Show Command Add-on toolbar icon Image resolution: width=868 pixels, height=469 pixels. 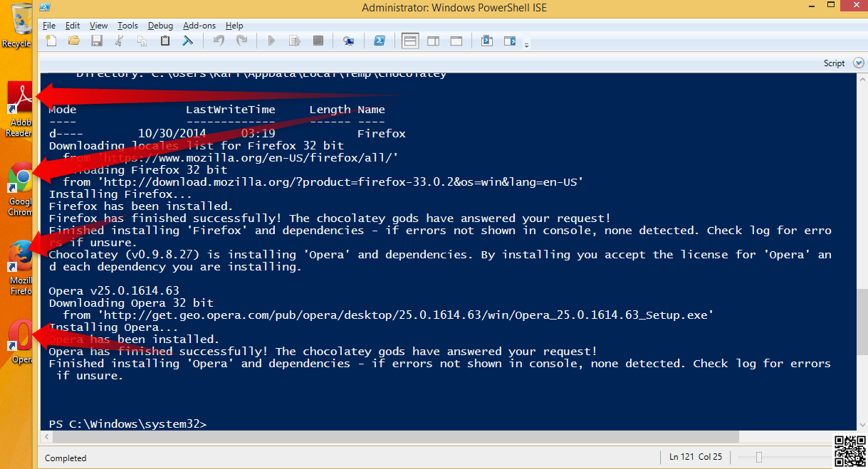[509, 41]
